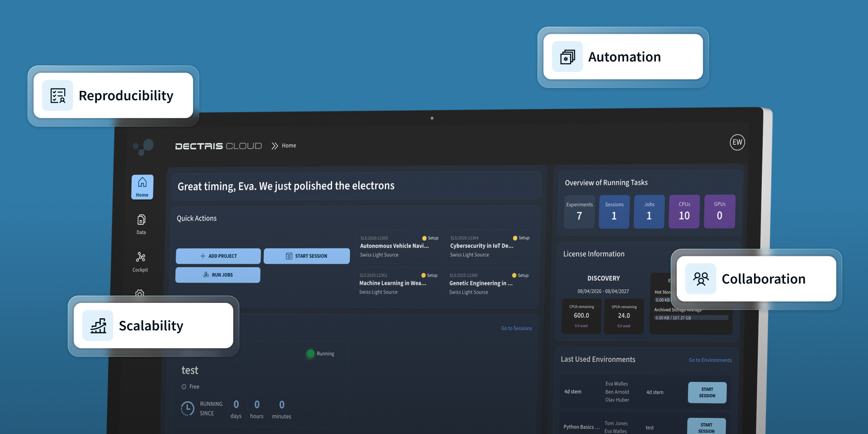Screen dimensions: 868x434
Task: Open the Genetic Engineering project card
Action: tap(489, 284)
